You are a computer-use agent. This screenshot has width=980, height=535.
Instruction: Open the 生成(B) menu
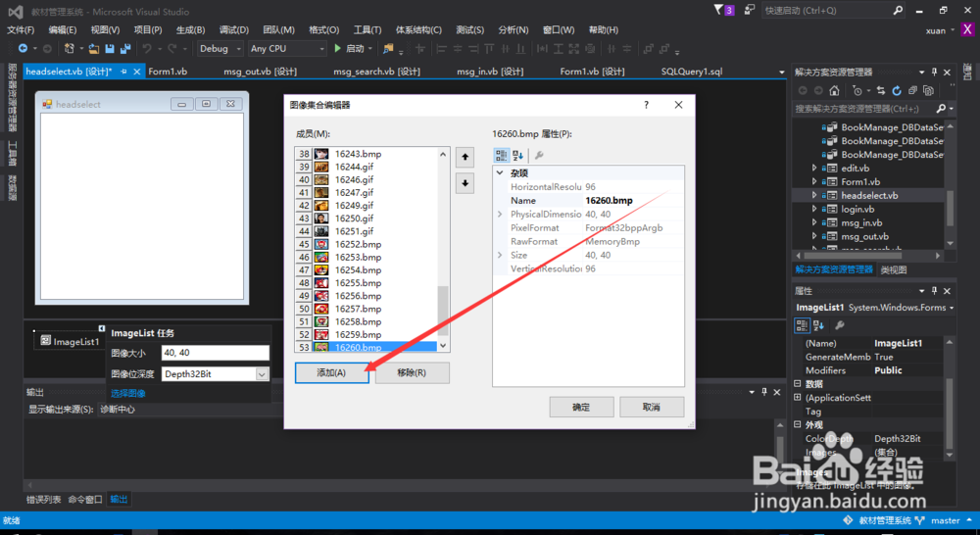pos(191,30)
